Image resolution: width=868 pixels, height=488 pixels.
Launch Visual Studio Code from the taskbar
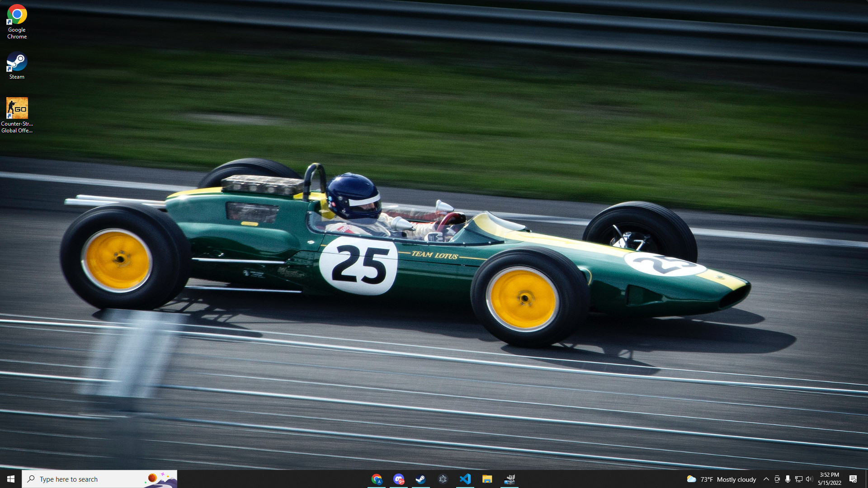click(x=466, y=479)
